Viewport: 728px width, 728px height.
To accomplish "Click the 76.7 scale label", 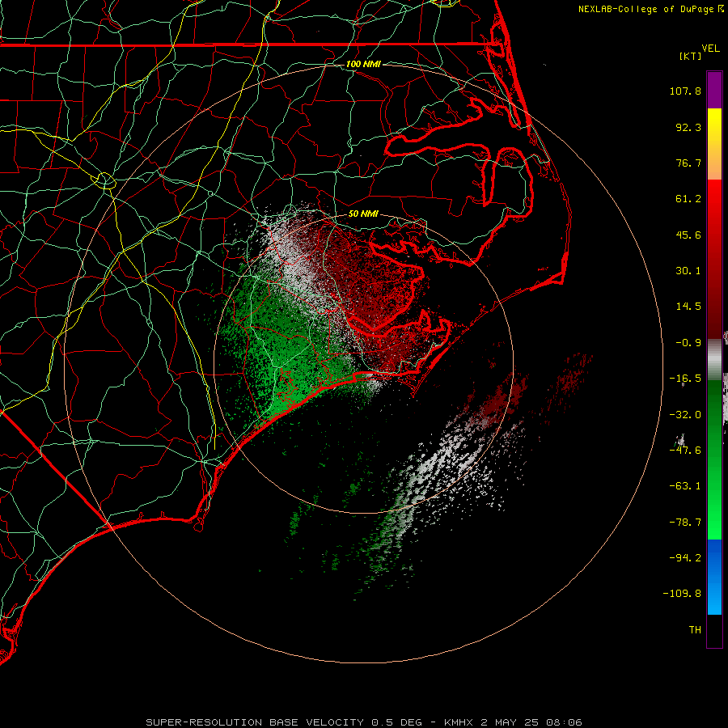I will tap(688, 163).
